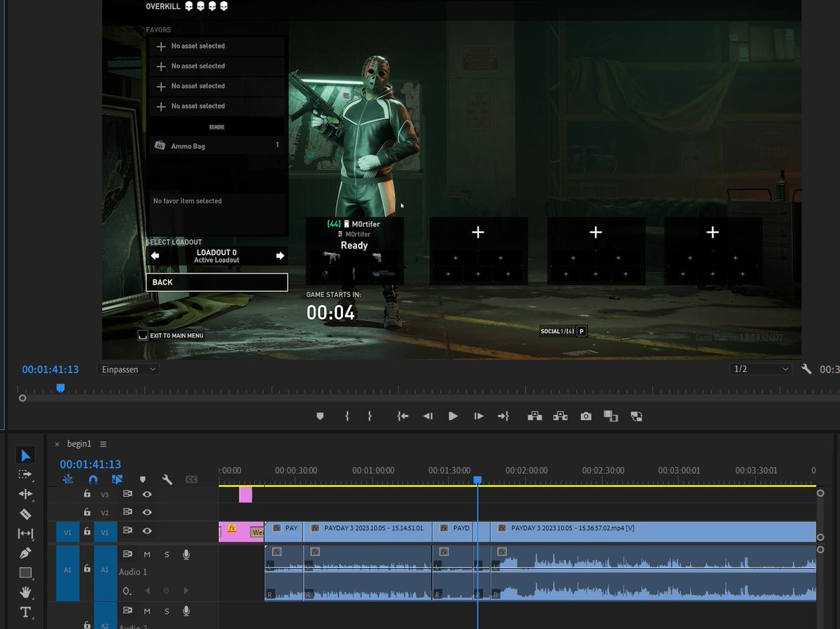Select the Razor tool
The height and width of the screenshot is (629, 840).
[25, 514]
